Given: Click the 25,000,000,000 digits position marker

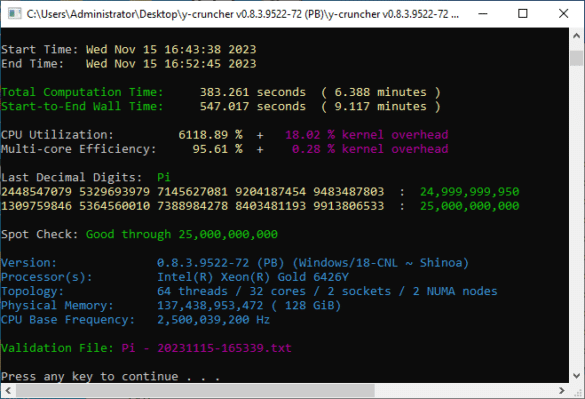Looking at the screenshot, I should click(470, 206).
